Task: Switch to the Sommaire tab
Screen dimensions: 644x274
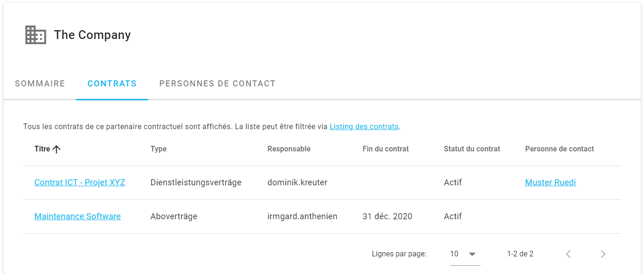Action: pyautogui.click(x=40, y=84)
